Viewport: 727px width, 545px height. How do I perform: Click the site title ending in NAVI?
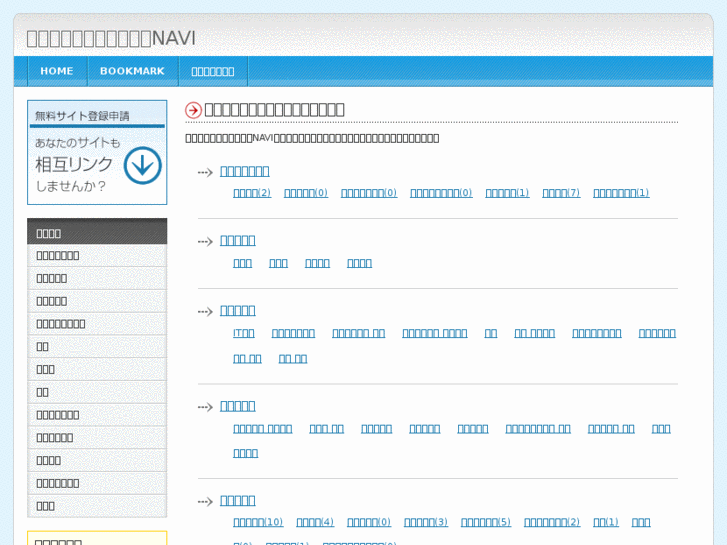[x=111, y=38]
